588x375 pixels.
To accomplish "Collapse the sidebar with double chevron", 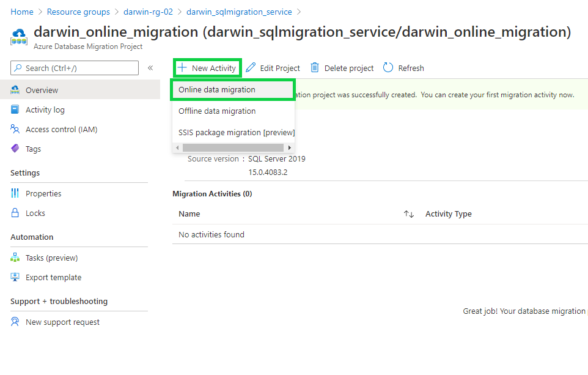I will pyautogui.click(x=150, y=68).
